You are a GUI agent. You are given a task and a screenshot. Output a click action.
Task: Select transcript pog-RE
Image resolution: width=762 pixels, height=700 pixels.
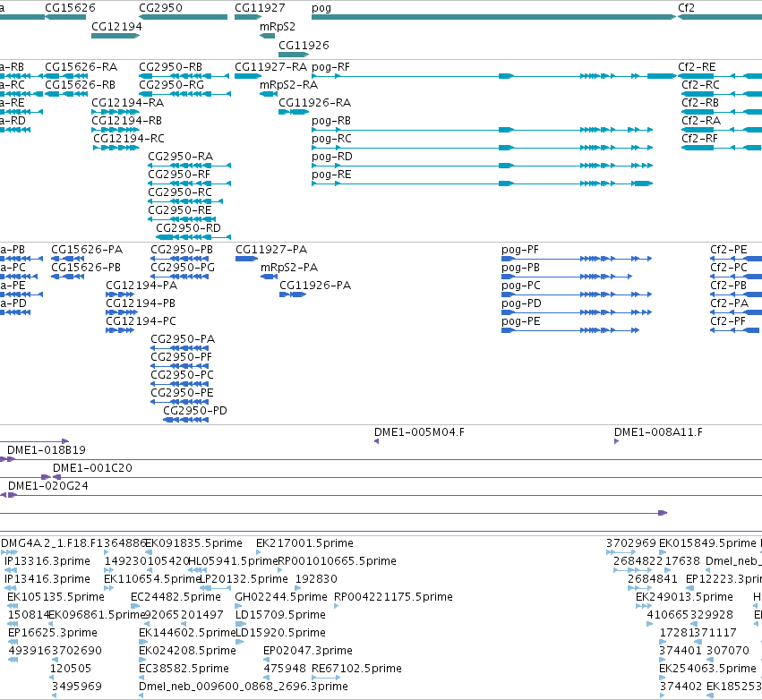pos(482,184)
